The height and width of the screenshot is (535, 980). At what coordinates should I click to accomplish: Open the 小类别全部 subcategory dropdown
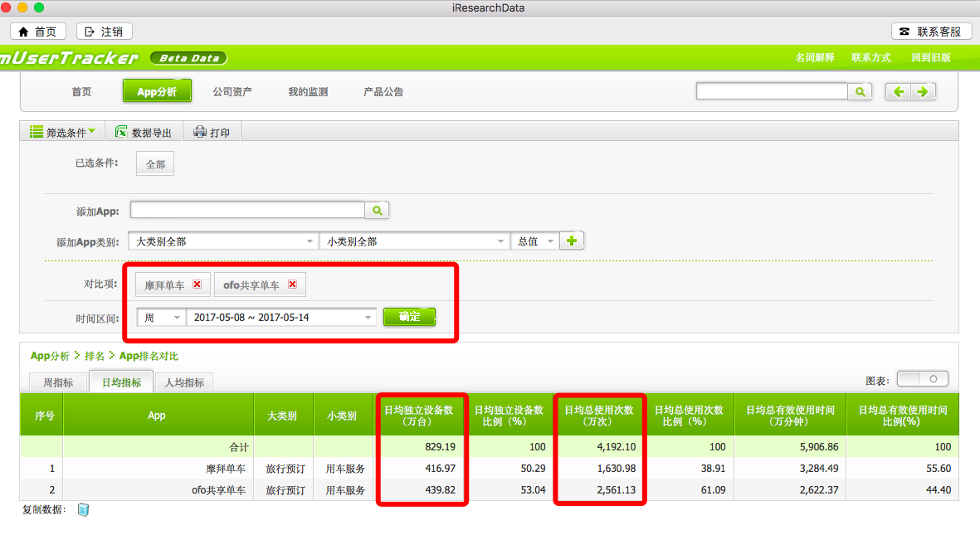coord(414,241)
